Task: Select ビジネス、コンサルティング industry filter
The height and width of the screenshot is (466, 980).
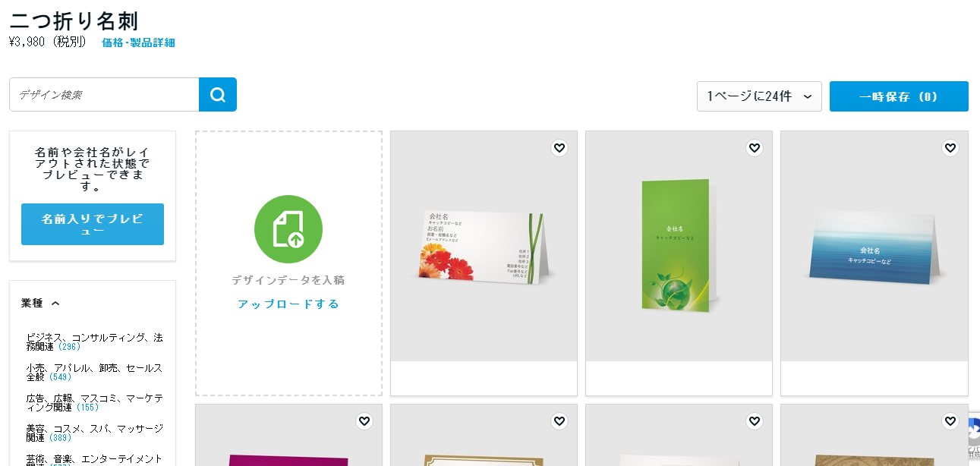Action: [94, 342]
